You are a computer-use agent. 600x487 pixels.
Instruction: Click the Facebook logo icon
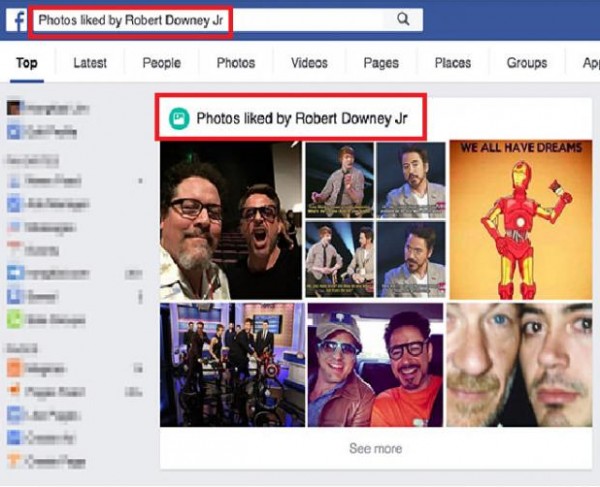tap(17, 20)
